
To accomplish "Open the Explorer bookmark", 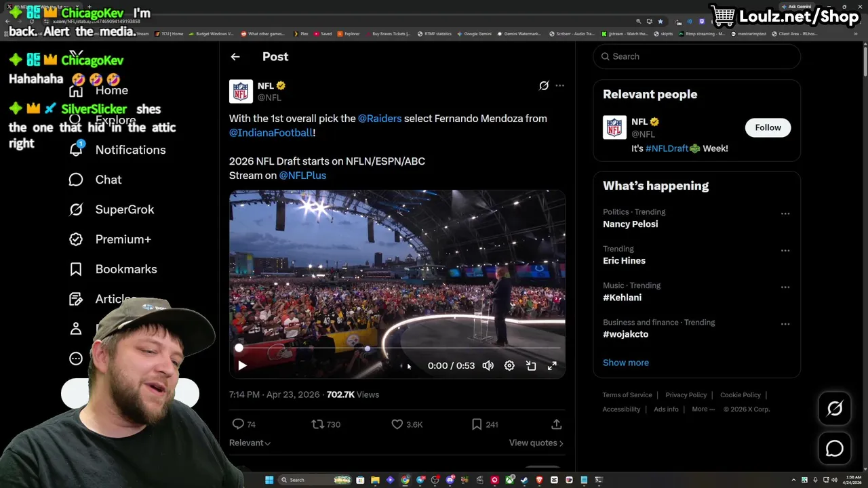I will coord(349,34).
